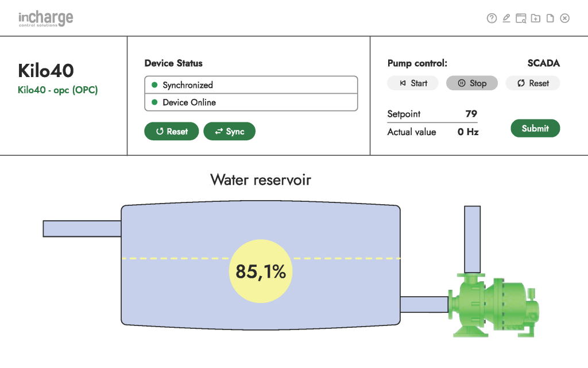The image size is (588, 368).
Task: Click the new folder icon
Action: tap(535, 18)
